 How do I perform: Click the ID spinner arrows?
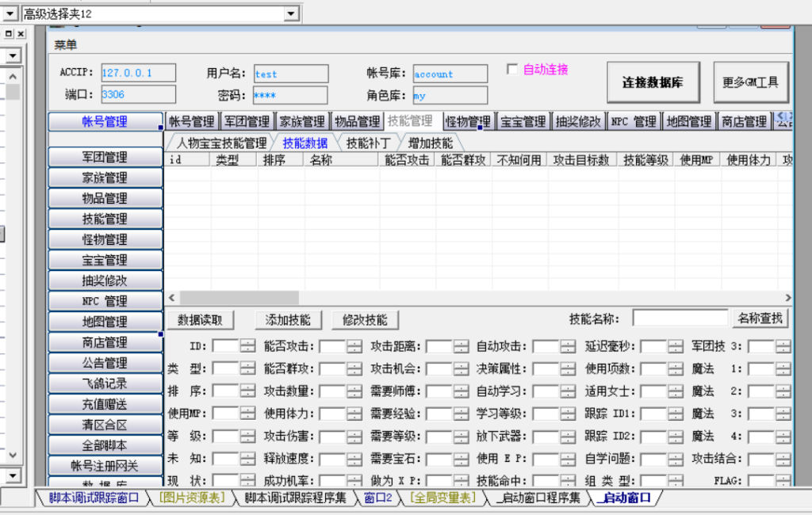pos(248,346)
